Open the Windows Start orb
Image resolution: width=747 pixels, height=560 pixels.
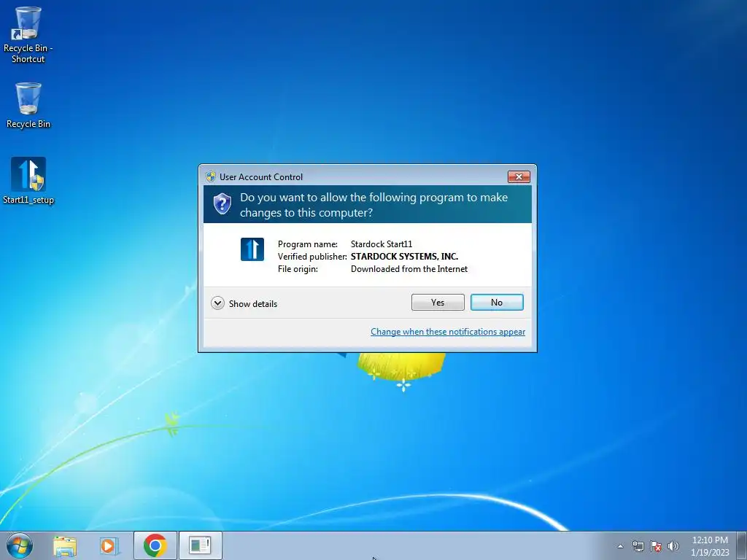click(20, 545)
